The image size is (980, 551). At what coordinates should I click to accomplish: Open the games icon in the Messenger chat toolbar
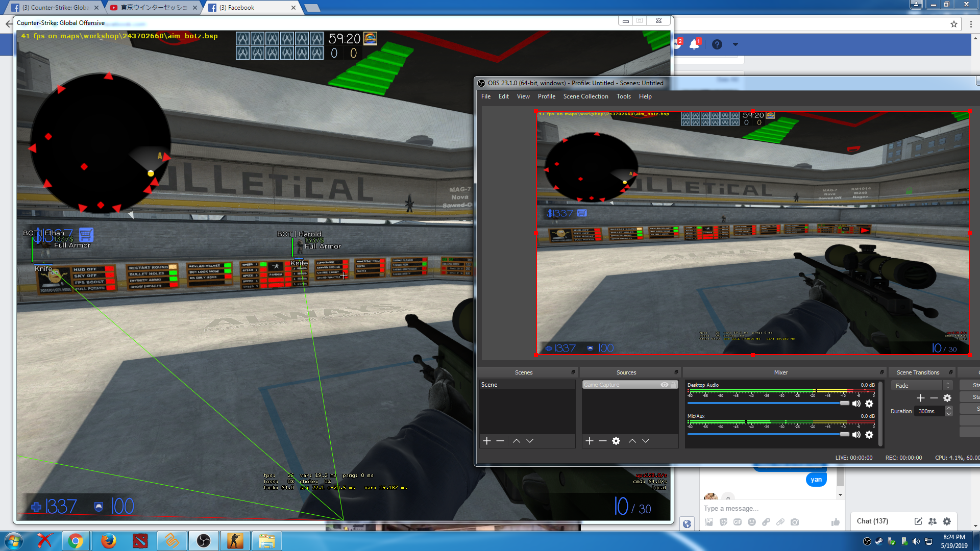tap(766, 522)
